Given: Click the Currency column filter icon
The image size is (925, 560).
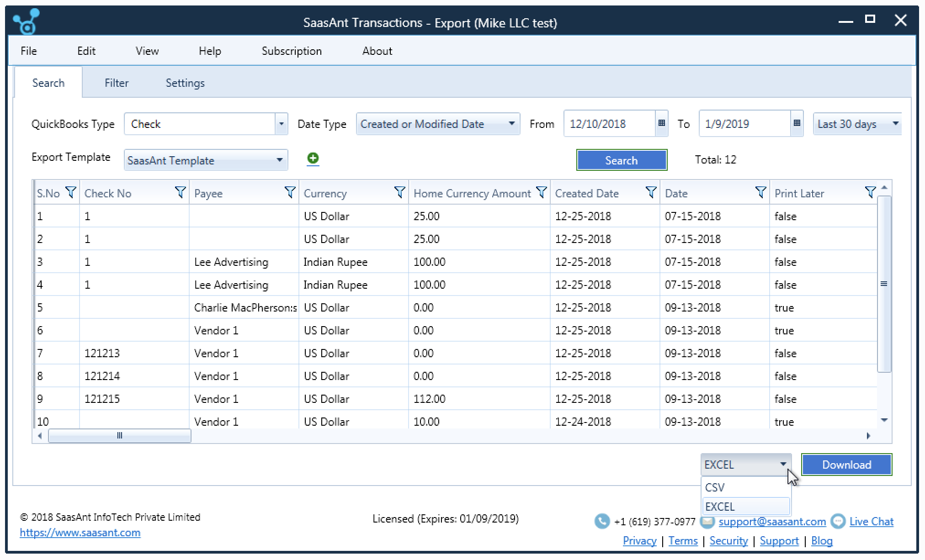Looking at the screenshot, I should point(399,193).
